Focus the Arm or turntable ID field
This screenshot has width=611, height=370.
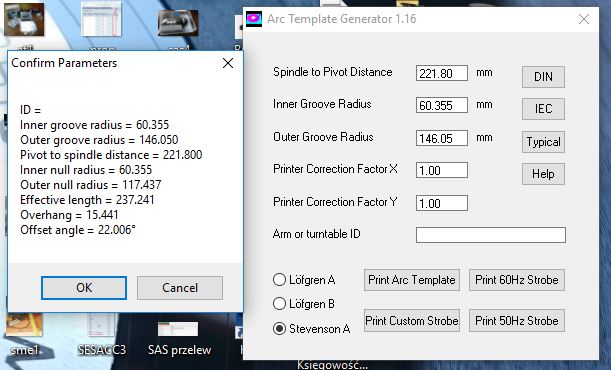click(491, 235)
